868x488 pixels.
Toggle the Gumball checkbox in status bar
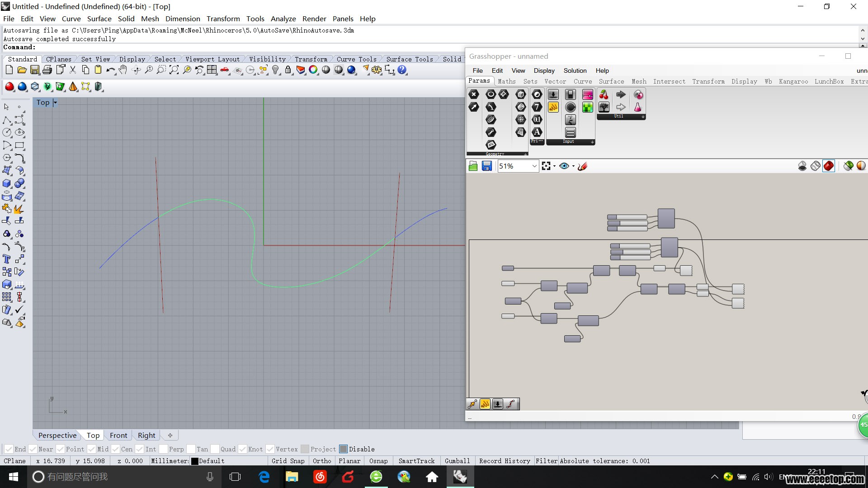456,460
